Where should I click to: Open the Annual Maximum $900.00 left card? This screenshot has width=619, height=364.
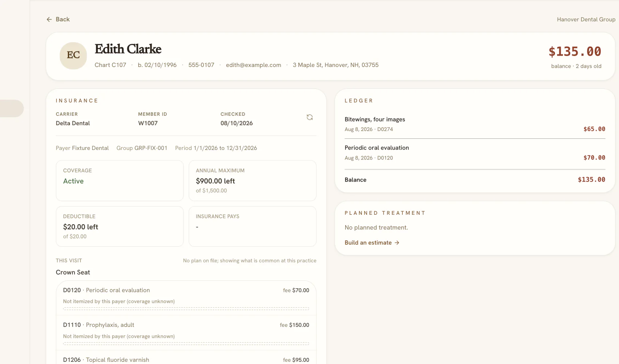[253, 181]
